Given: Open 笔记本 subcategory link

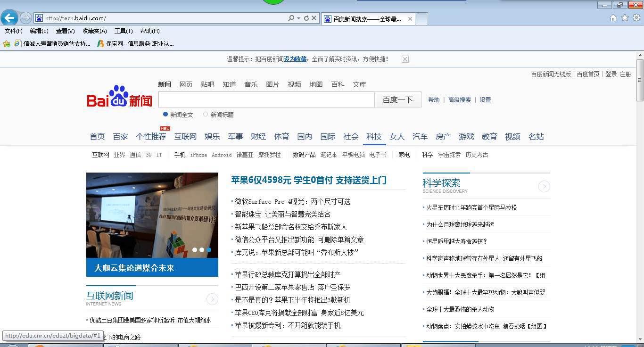Looking at the screenshot, I should (x=329, y=155).
